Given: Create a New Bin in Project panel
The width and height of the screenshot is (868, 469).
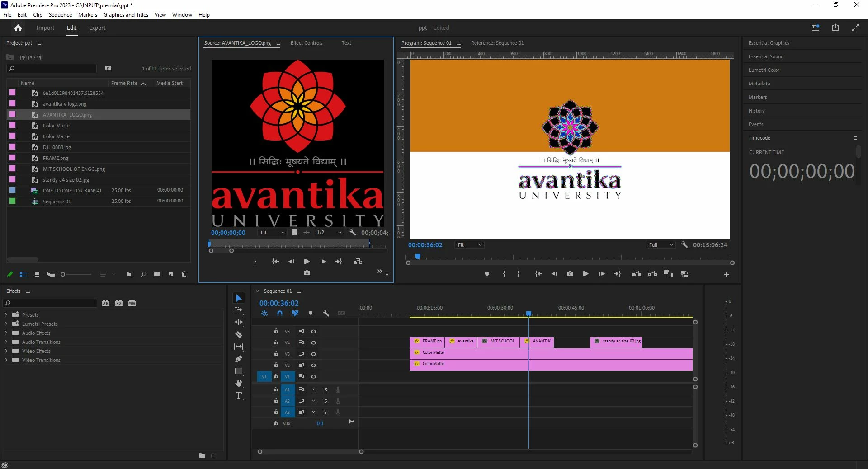Looking at the screenshot, I should coord(157,274).
